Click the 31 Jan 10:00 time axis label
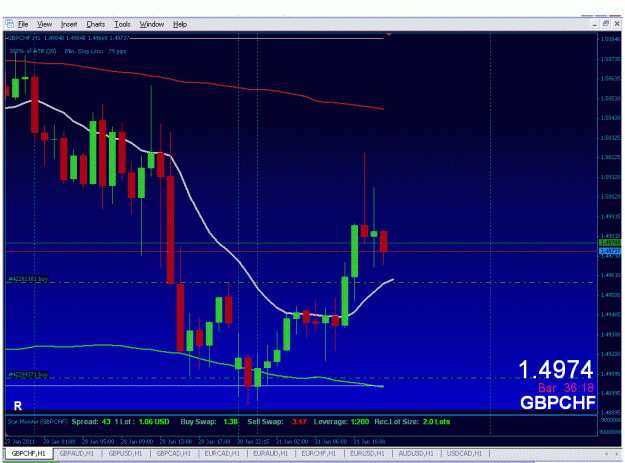Image resolution: width=625 pixels, height=463 pixels. (369, 441)
